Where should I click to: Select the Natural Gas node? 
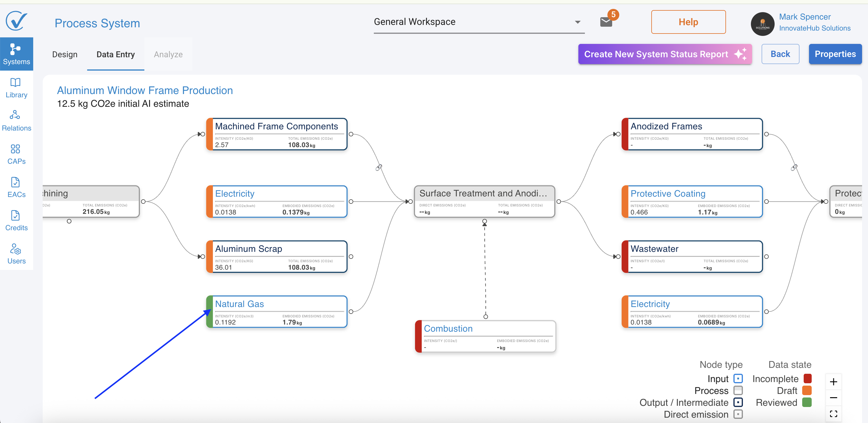[276, 311]
